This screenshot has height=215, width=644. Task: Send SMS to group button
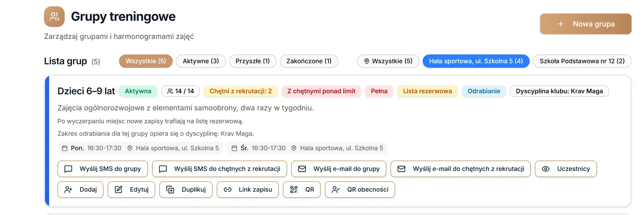(102, 169)
